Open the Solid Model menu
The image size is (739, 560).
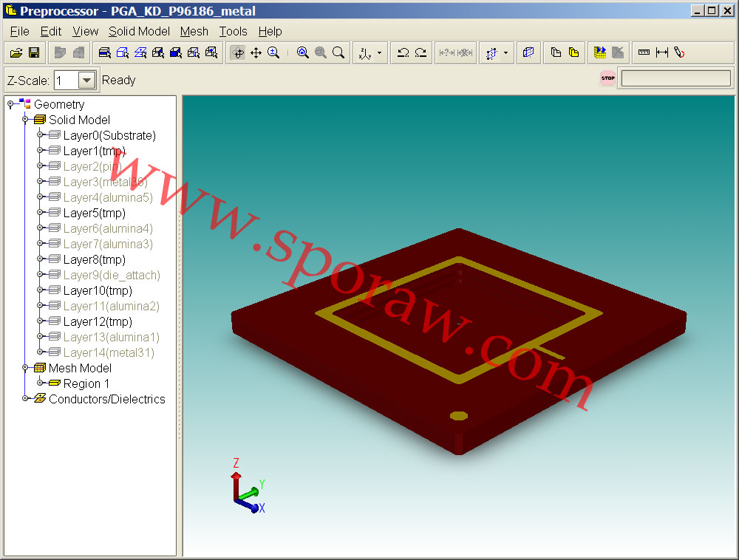point(139,31)
